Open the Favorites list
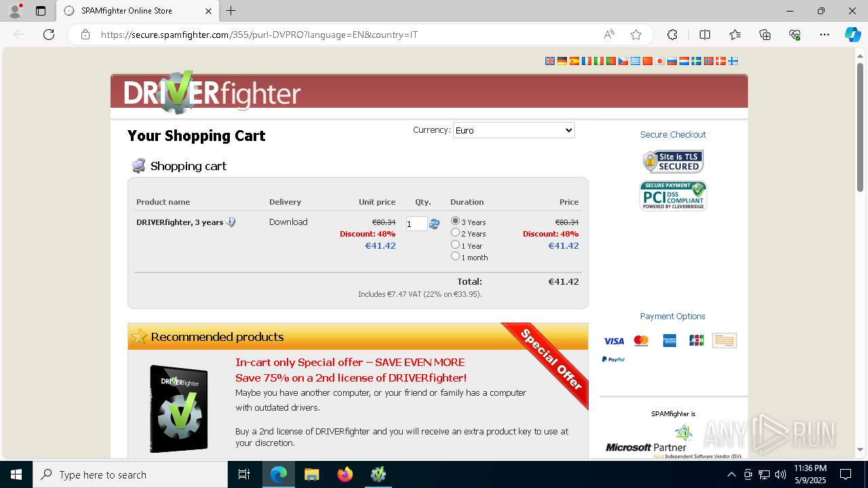 pyautogui.click(x=735, y=35)
